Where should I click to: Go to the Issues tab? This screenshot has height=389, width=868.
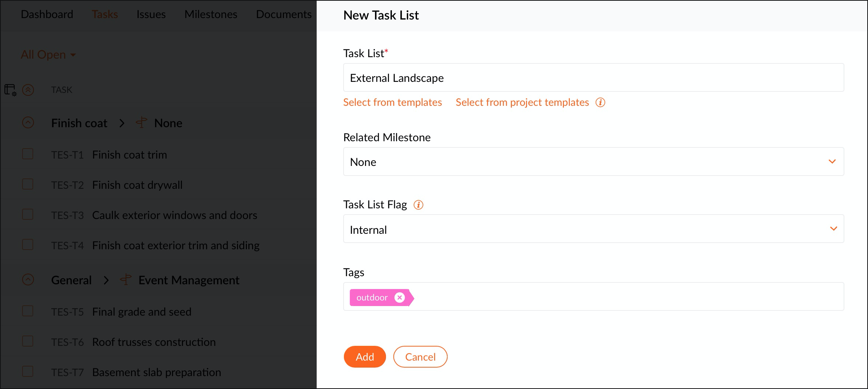point(151,14)
